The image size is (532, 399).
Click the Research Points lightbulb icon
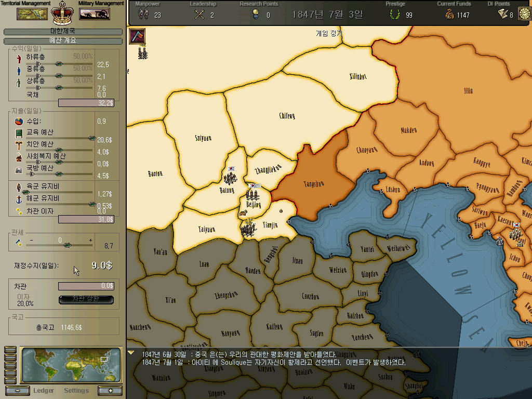(x=256, y=14)
